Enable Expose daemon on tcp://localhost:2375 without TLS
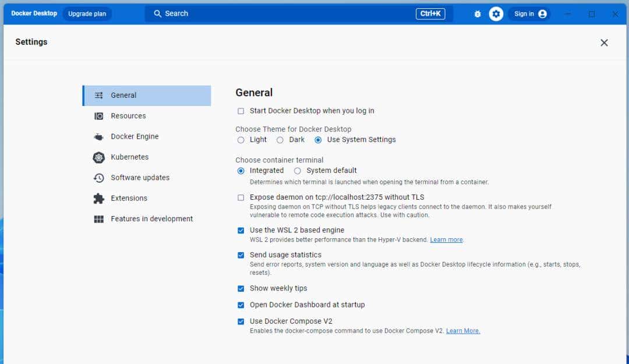The image size is (629, 364). (240, 198)
